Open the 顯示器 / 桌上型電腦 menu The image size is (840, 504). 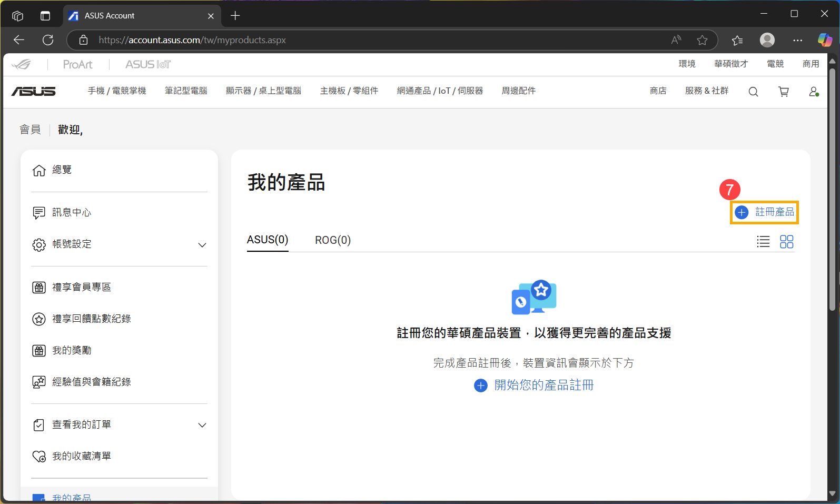(x=263, y=91)
